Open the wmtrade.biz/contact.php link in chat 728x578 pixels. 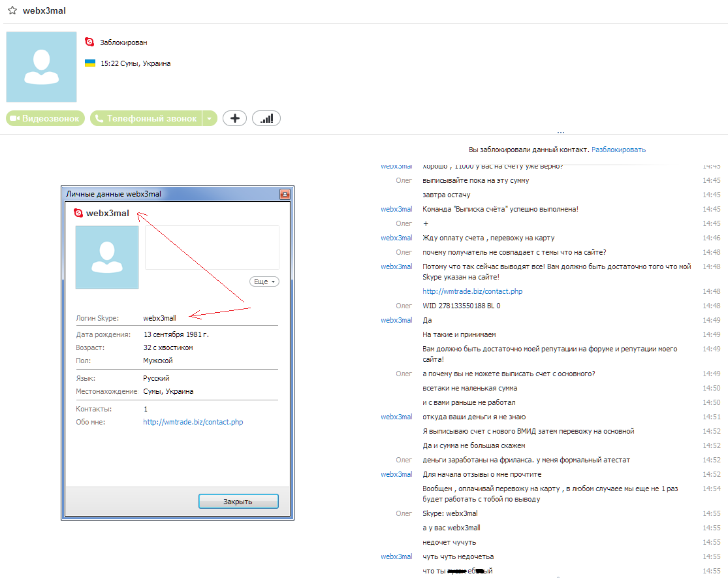click(472, 291)
